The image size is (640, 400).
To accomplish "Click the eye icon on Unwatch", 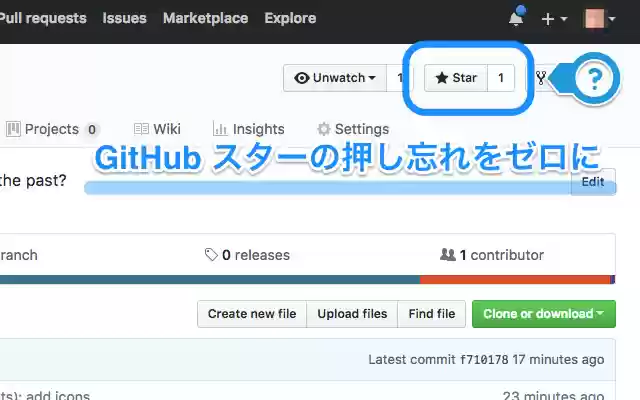I will point(302,78).
